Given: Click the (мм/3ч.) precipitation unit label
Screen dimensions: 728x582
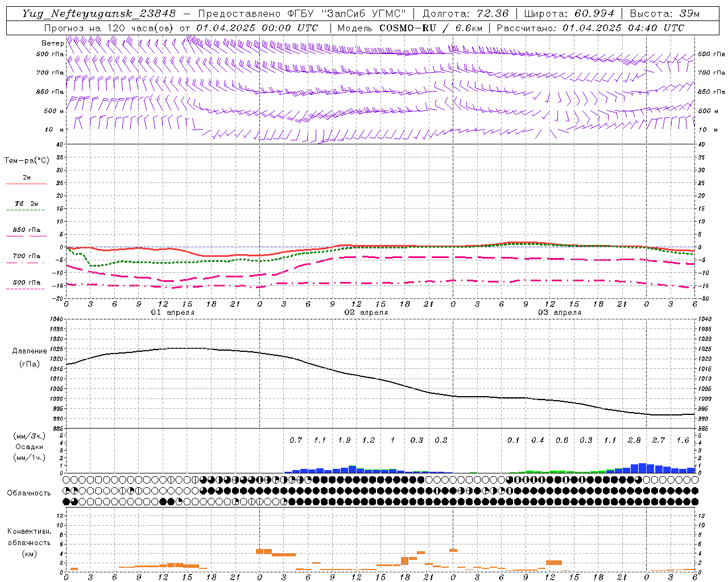Looking at the screenshot, I should point(29,436).
